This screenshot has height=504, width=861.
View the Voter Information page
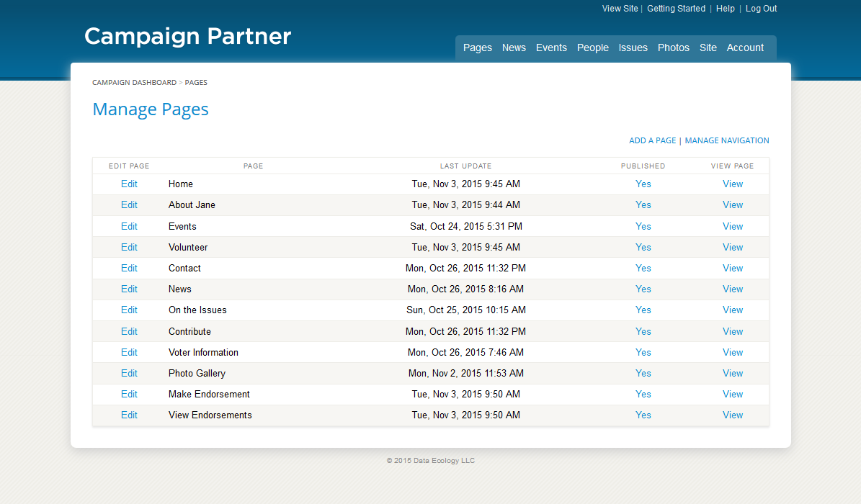(x=732, y=352)
